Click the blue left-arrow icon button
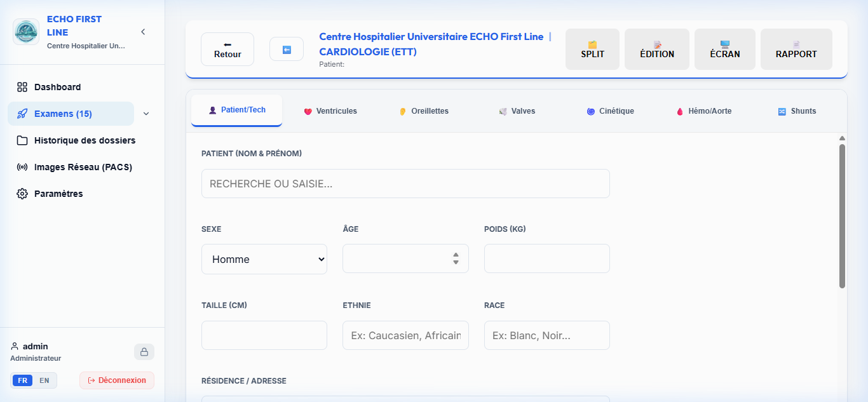 [x=287, y=50]
